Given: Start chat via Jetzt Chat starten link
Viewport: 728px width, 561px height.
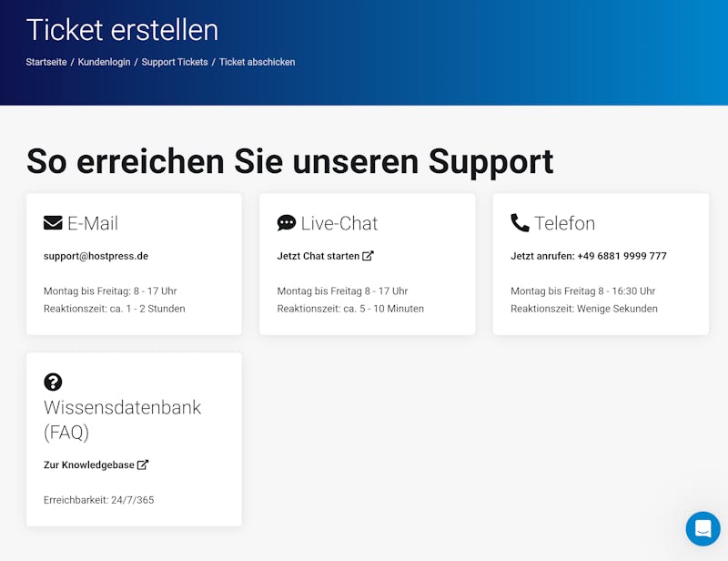Looking at the screenshot, I should pos(318,256).
